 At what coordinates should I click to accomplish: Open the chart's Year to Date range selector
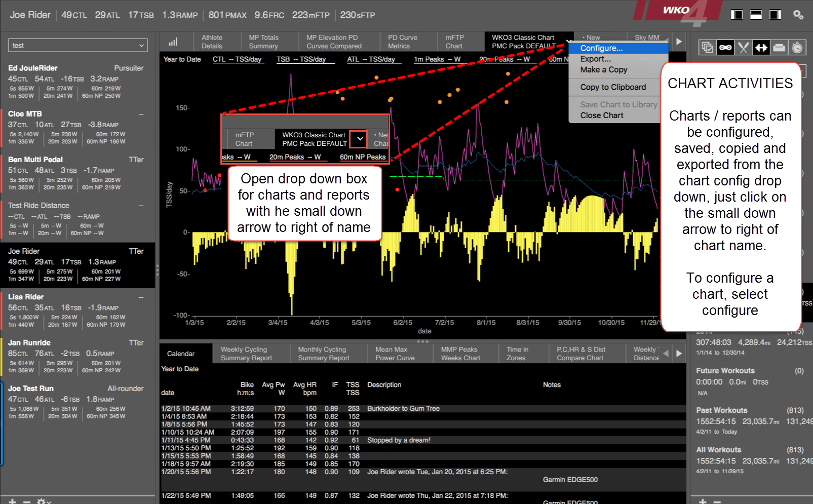[182, 59]
